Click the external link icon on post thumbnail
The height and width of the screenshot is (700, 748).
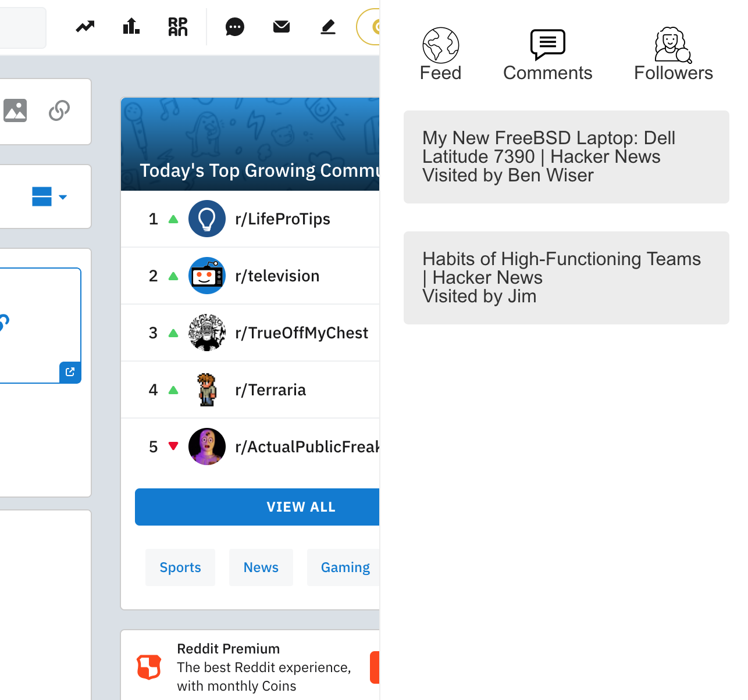[x=70, y=372]
